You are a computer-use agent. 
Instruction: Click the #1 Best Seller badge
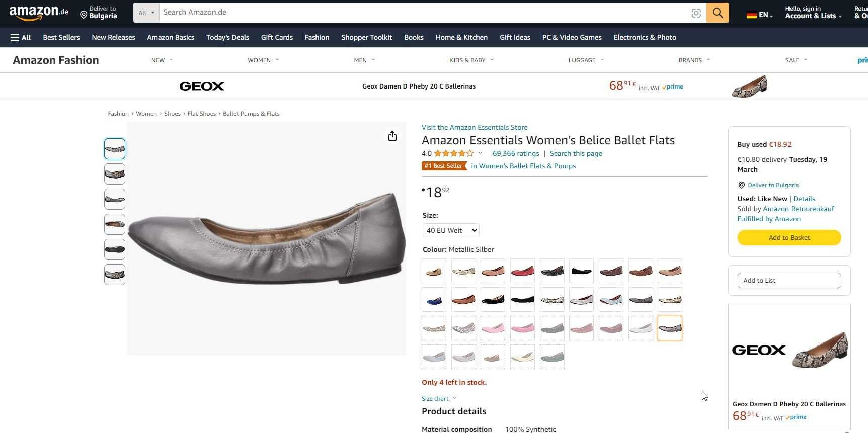tap(444, 166)
